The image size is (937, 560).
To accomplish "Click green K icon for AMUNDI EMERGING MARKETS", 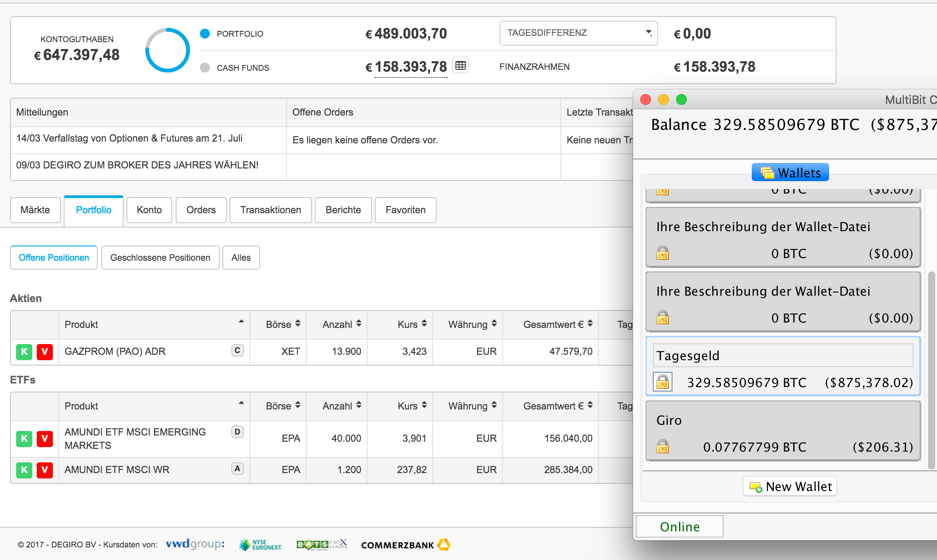I will 24,439.
